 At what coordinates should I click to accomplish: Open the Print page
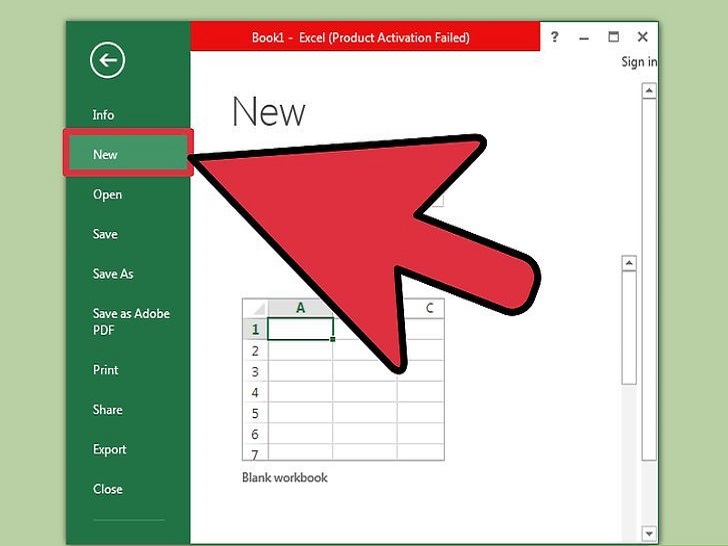pos(106,370)
